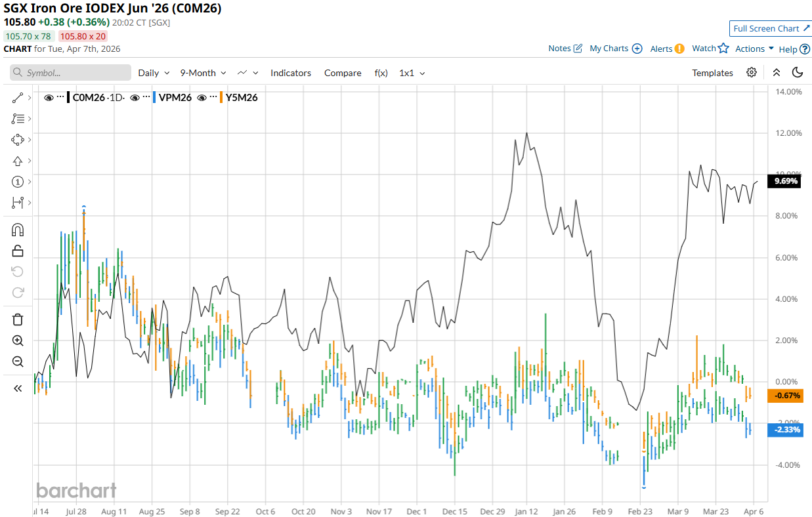Hide the Y5M26 comparison series
812x517 pixels.
(202, 98)
